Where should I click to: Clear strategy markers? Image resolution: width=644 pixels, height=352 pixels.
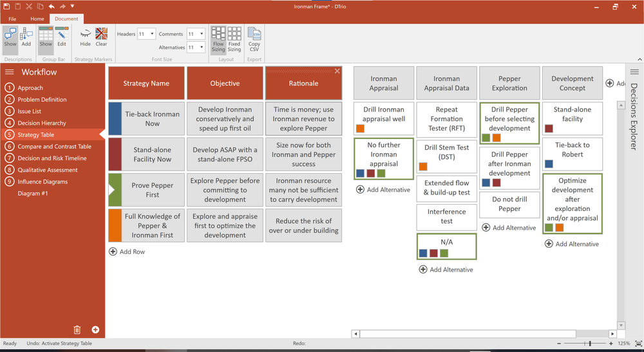(x=102, y=37)
